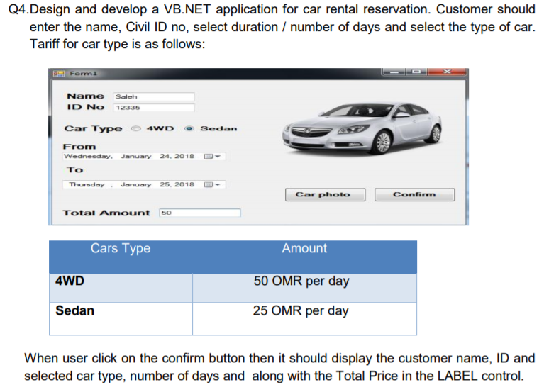The width and height of the screenshot is (549, 392).
Task: Click the ID No field showing 12335
Action: pyautogui.click(x=154, y=108)
